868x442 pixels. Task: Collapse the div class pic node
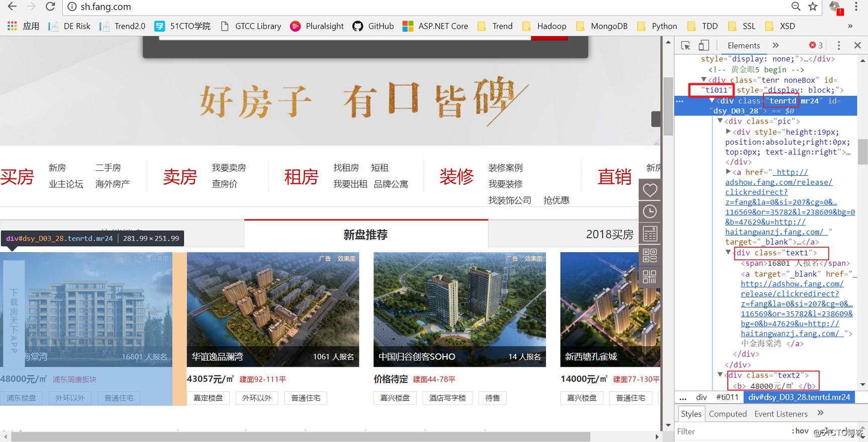point(720,121)
